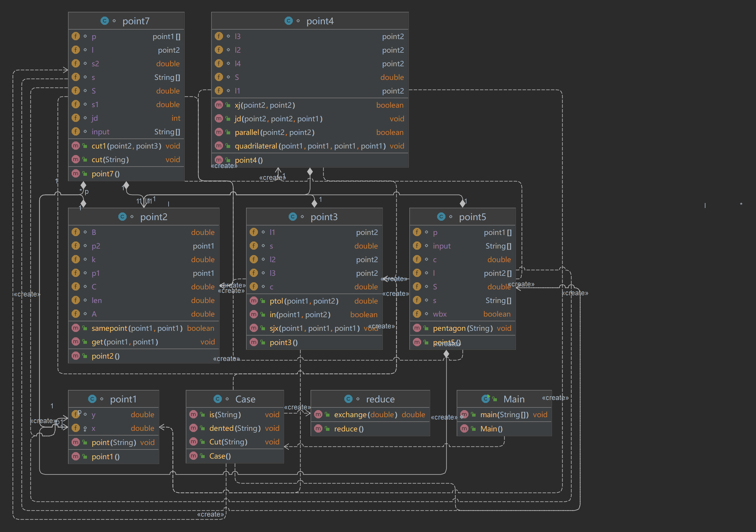Click the class icon beside point4 title
756x532 pixels.
coord(288,21)
